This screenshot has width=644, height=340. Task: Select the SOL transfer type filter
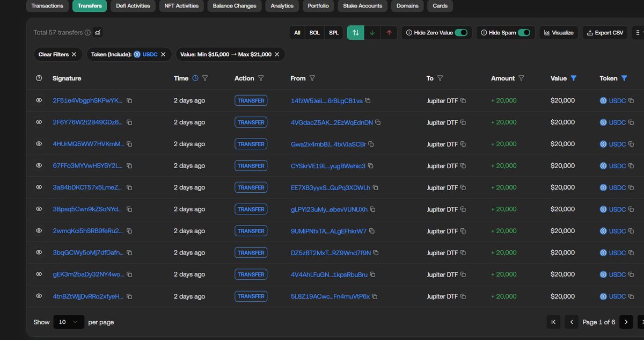tap(314, 32)
